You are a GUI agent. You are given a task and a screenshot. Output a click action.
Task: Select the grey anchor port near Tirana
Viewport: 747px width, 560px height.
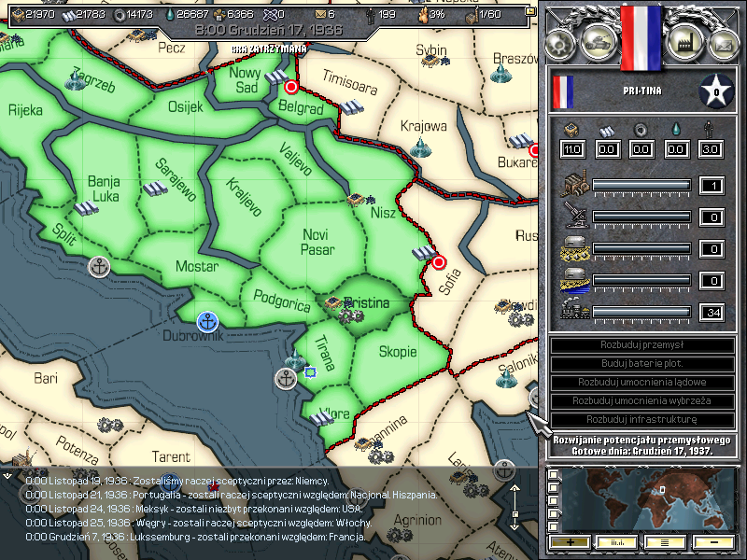click(287, 379)
